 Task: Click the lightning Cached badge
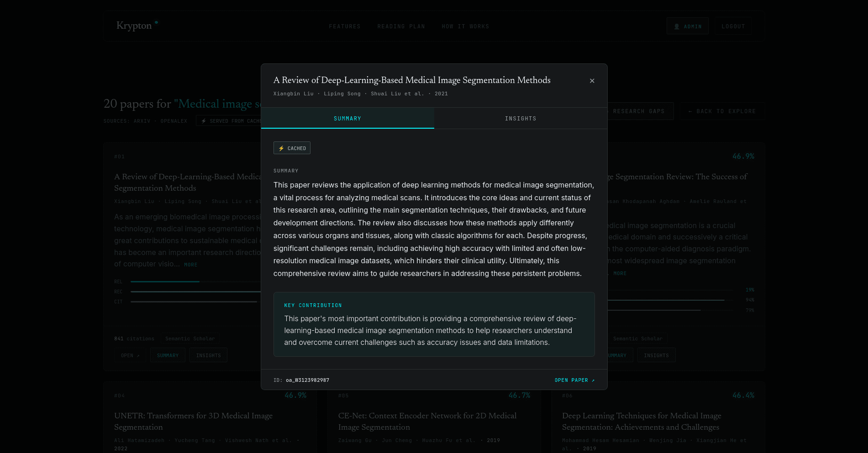pyautogui.click(x=292, y=148)
